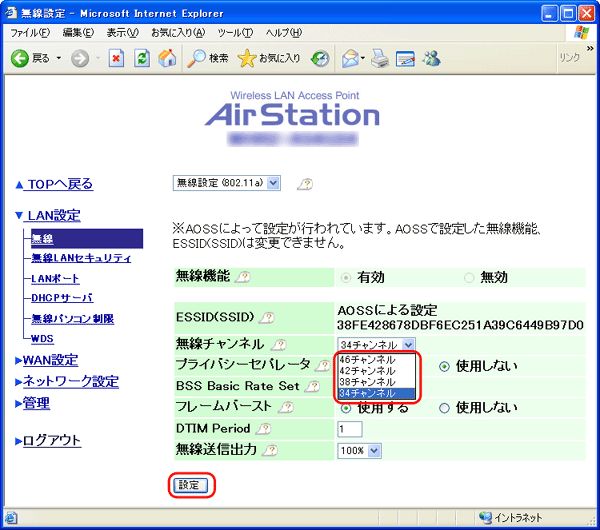This screenshot has width=600, height=530.
Task: Open the DHCPサーバ link
Action: tap(62, 298)
